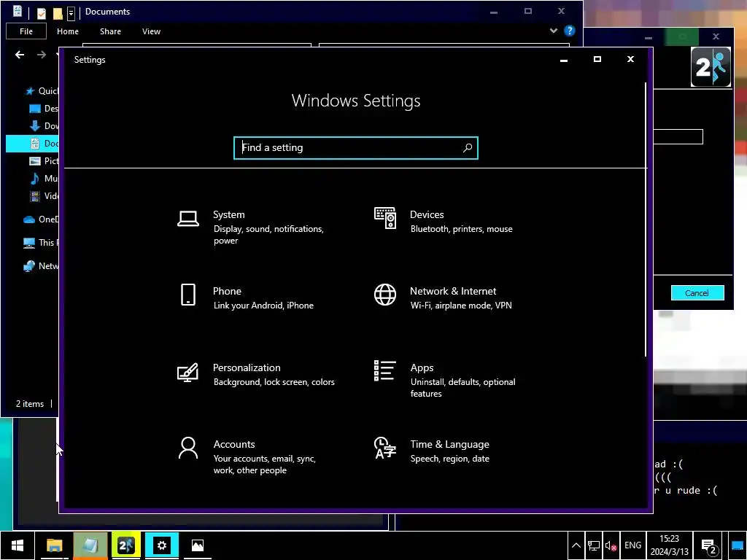Click the Portal 2 logo icon in dialog
Viewport: 747px width, 560px height.
pyautogui.click(x=711, y=66)
